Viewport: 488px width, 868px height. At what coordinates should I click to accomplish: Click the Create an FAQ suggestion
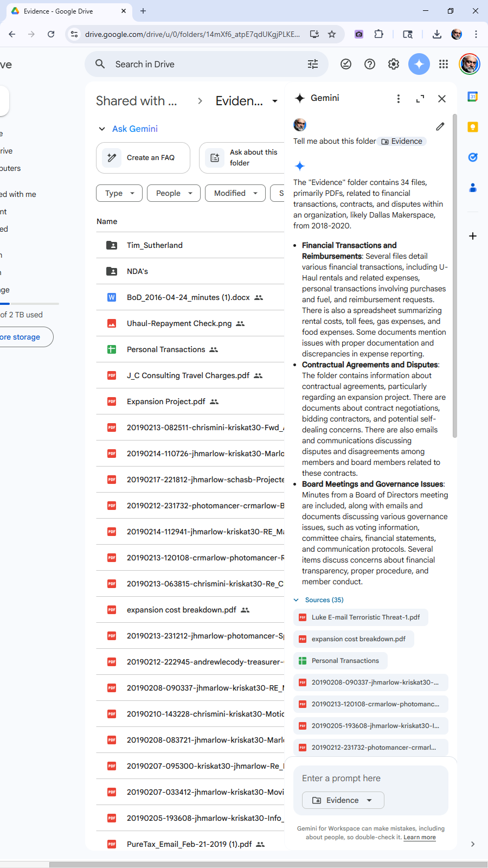[143, 158]
